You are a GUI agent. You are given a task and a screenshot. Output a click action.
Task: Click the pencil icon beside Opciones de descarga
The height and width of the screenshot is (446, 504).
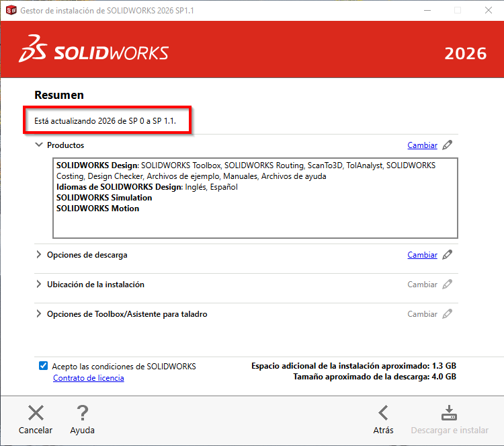pyautogui.click(x=448, y=255)
